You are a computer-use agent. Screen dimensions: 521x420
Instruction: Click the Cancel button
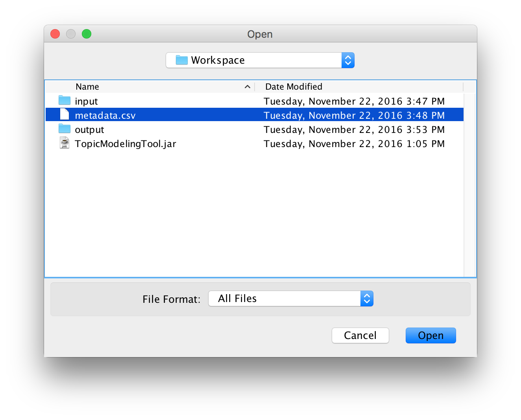click(x=360, y=335)
